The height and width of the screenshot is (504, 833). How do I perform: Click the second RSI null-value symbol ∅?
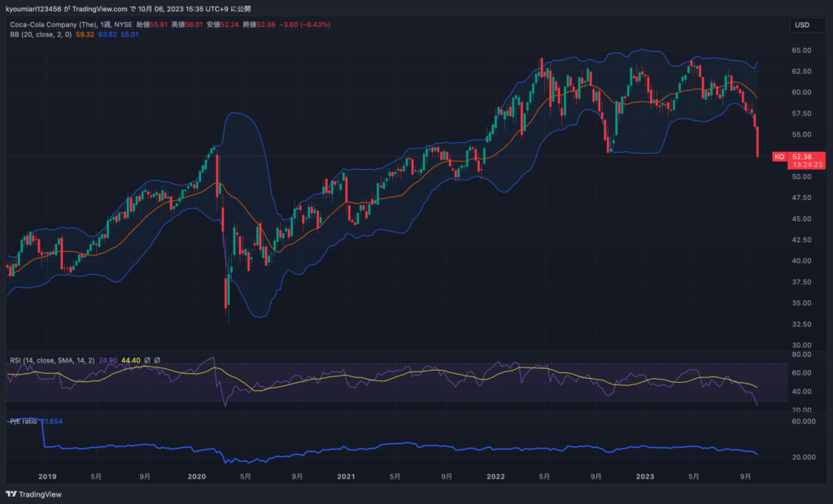pos(157,360)
